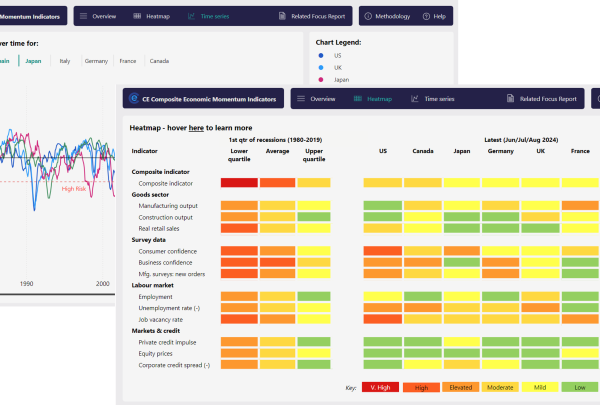
Task: Click the 'here' link in Heatmap heading
Action: tap(196, 128)
